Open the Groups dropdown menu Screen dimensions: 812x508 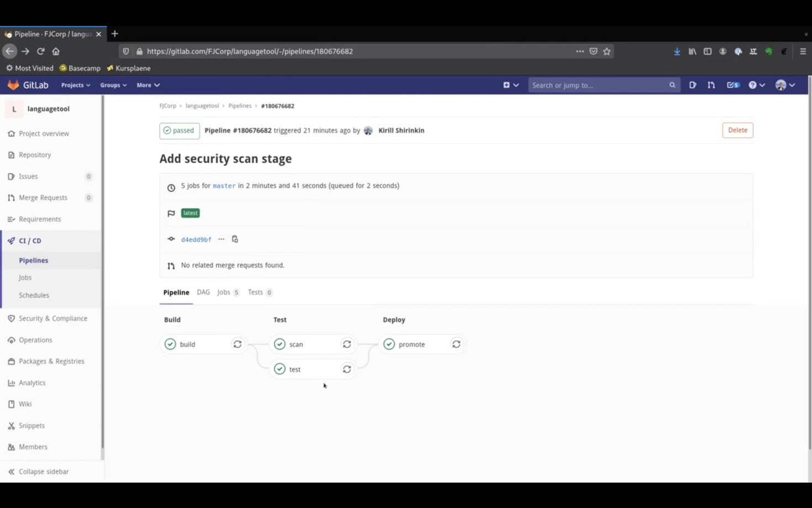point(113,85)
